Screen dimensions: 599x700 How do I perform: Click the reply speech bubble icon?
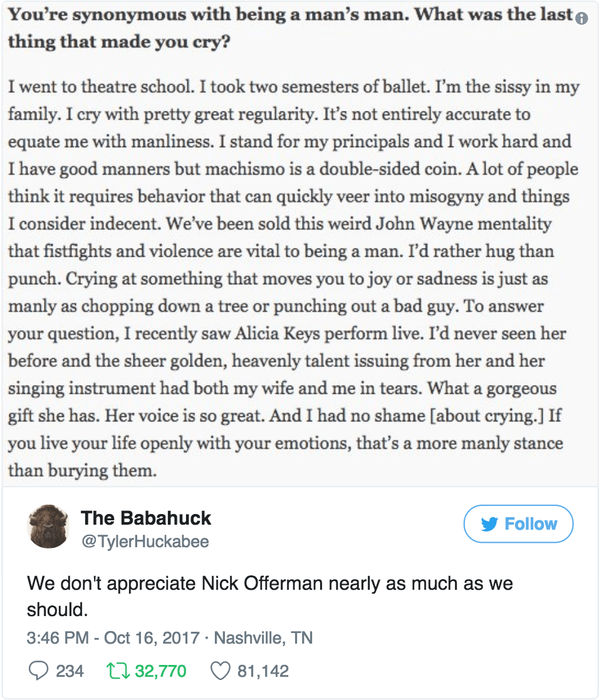[x=39, y=671]
